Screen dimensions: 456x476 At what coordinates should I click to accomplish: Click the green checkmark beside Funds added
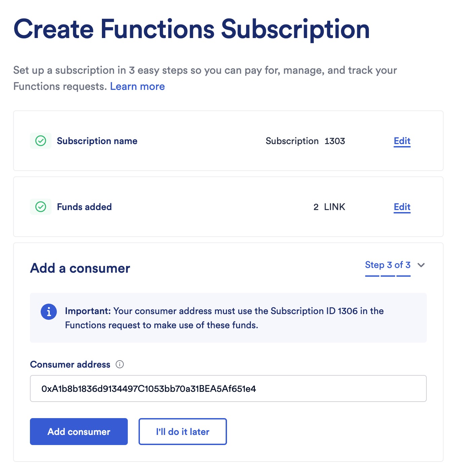tap(40, 207)
